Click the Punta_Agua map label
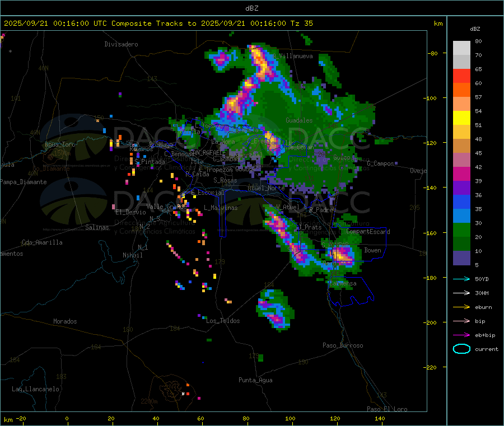 click(255, 380)
